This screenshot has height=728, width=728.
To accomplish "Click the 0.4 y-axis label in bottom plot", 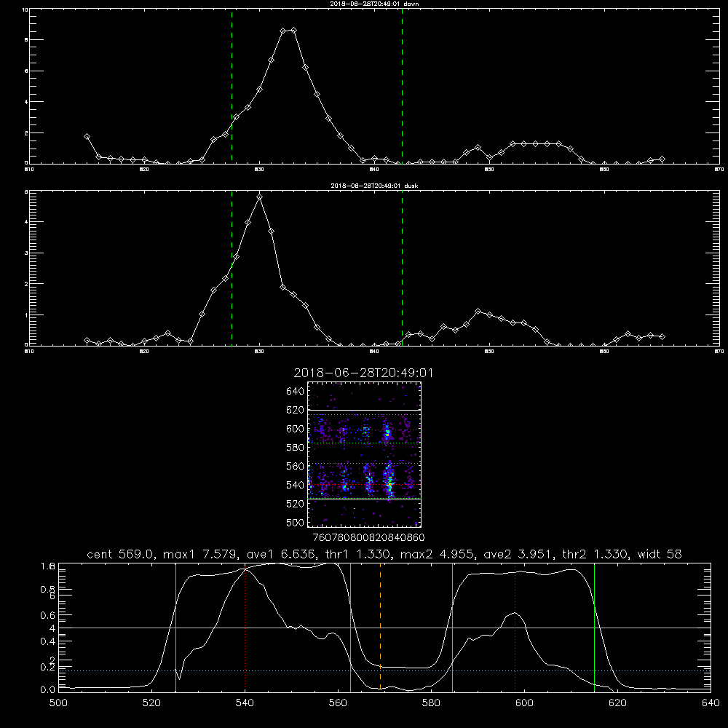I will click(x=48, y=641).
